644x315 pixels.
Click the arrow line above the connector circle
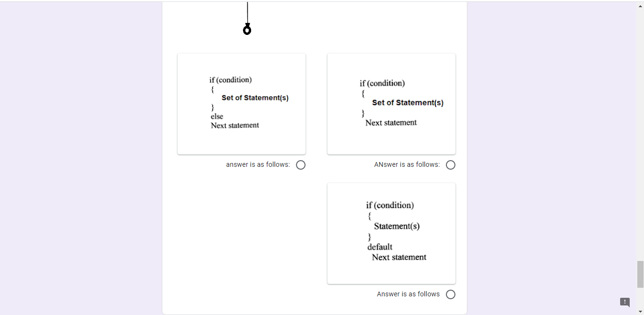[247, 12]
